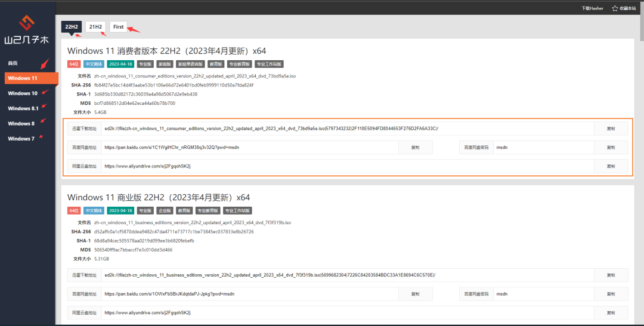Click the red 64位 tag of consumer edition
This screenshot has width=644, height=326.
coord(74,64)
